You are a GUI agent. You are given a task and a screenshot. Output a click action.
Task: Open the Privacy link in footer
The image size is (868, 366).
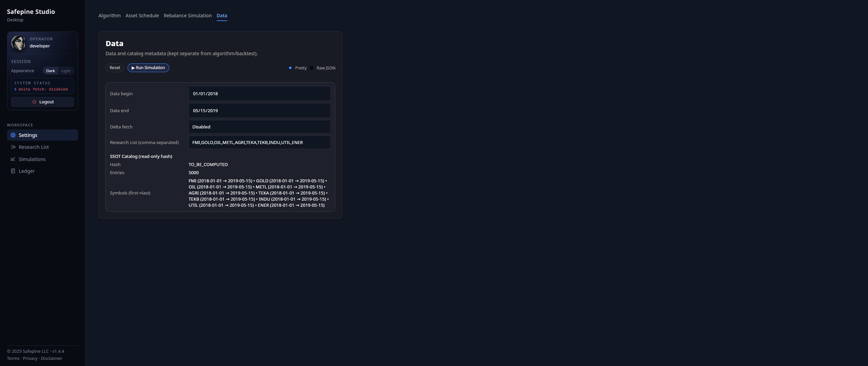pyautogui.click(x=30, y=358)
